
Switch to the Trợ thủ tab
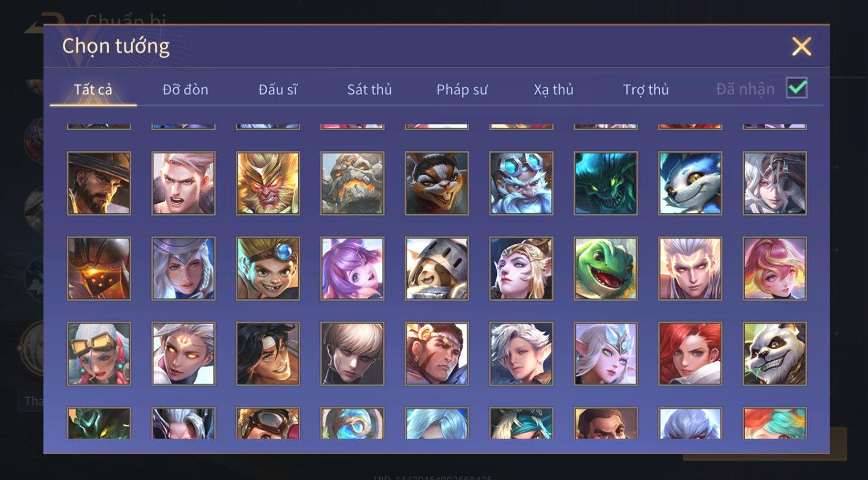[x=646, y=89]
